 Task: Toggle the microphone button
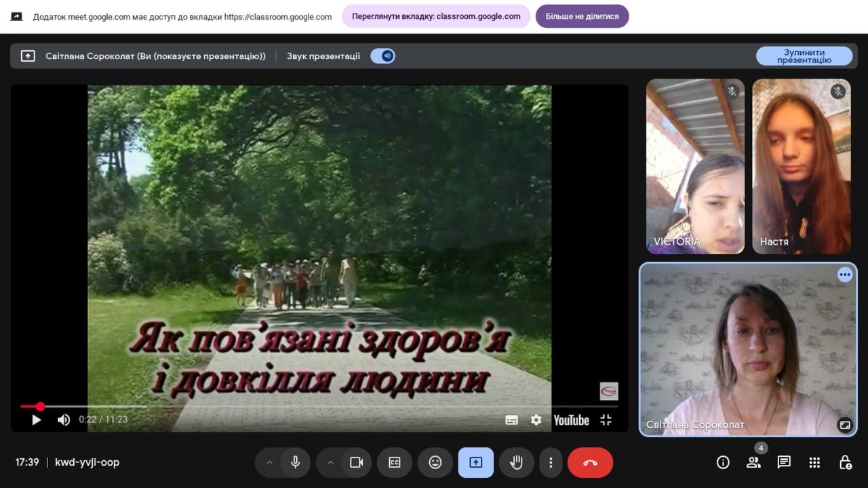(x=296, y=462)
